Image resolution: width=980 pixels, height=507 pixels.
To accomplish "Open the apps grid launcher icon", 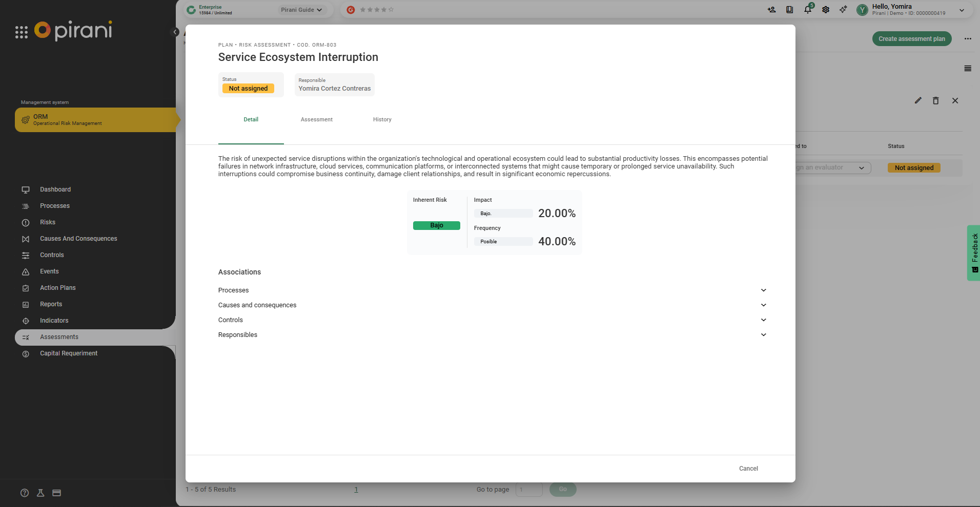I will [22, 32].
